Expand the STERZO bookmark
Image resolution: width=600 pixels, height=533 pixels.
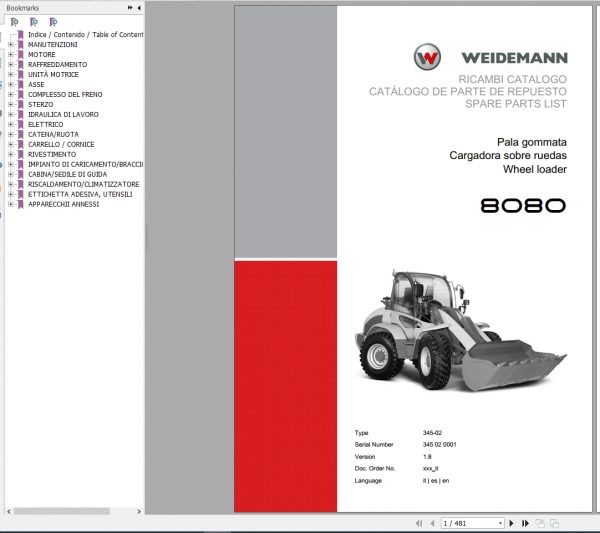click(x=11, y=104)
